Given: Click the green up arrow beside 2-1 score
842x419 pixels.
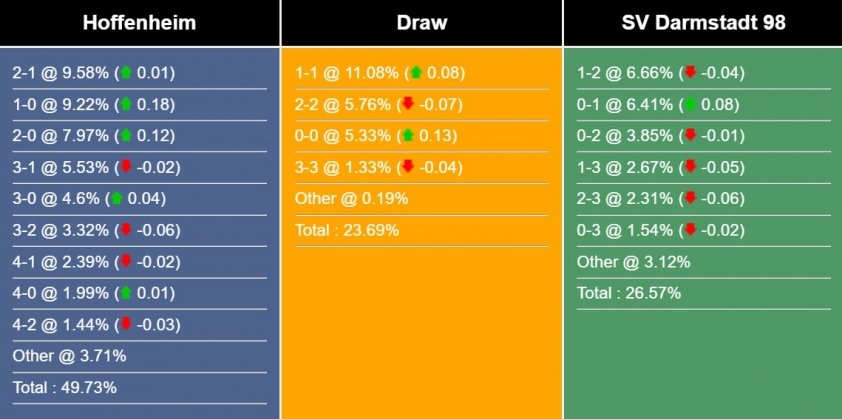Looking at the screenshot, I should (125, 73).
